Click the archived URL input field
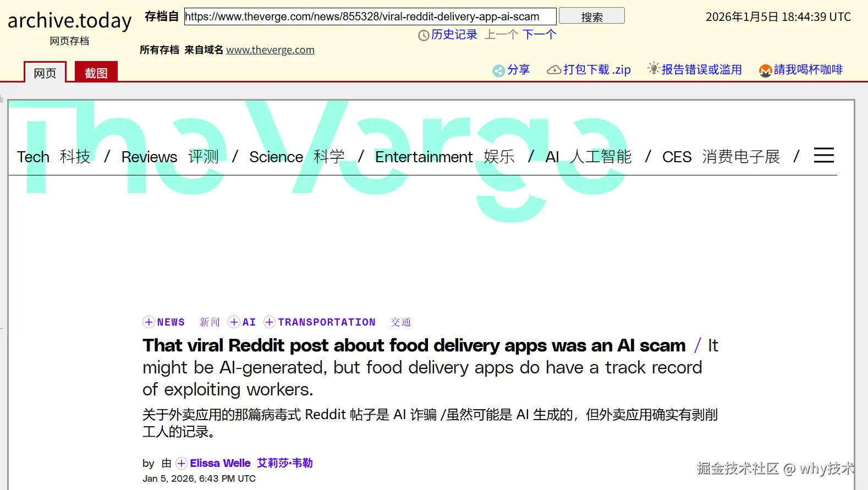Screen dimensions: 868x490 pyautogui.click(x=370, y=16)
